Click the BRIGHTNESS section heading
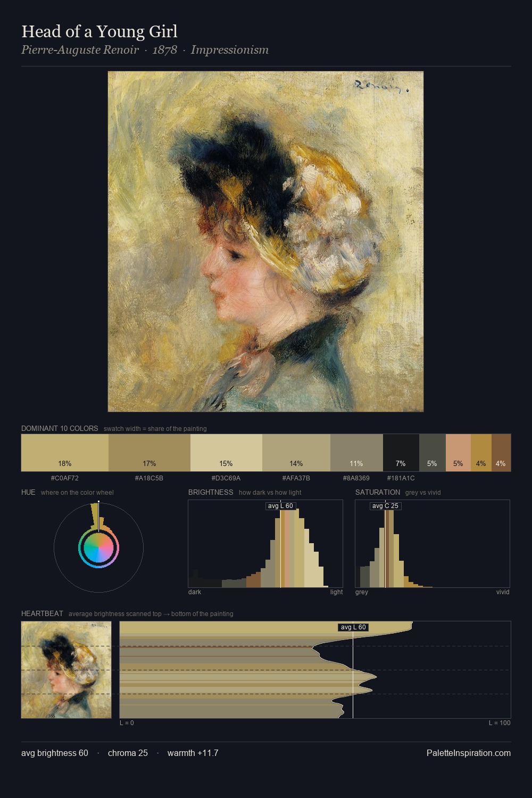 click(211, 492)
